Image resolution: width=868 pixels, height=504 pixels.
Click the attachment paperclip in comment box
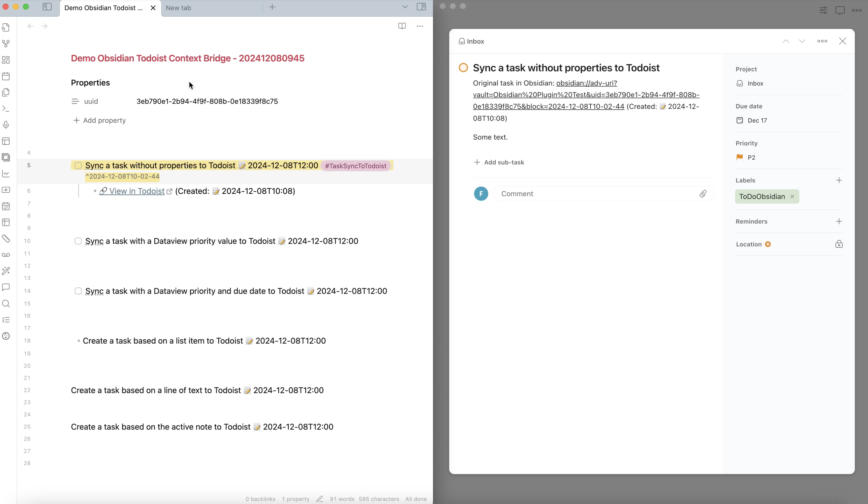(703, 194)
